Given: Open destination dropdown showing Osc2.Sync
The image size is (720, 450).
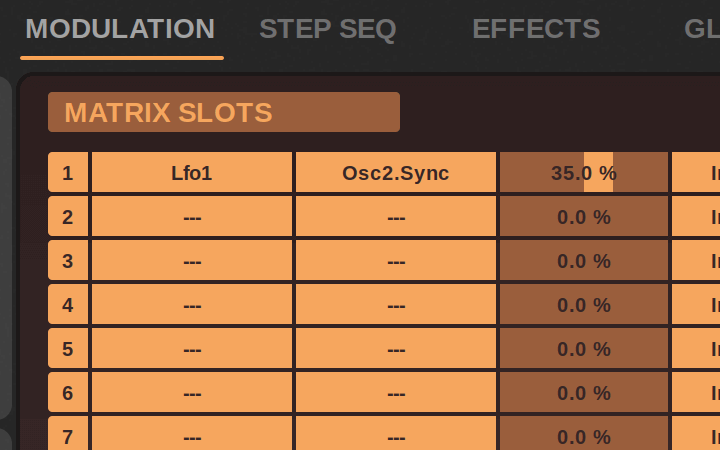Looking at the screenshot, I should tap(396, 173).
